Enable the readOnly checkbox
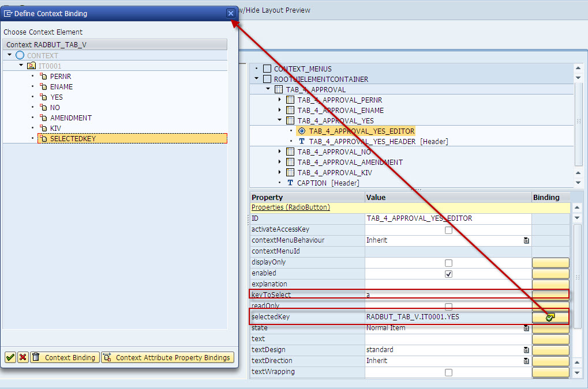This screenshot has height=389, width=588. point(448,305)
